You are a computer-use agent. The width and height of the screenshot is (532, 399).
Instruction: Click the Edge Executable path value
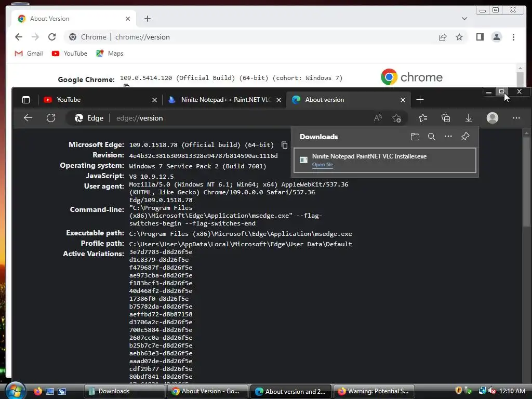pyautogui.click(x=240, y=234)
